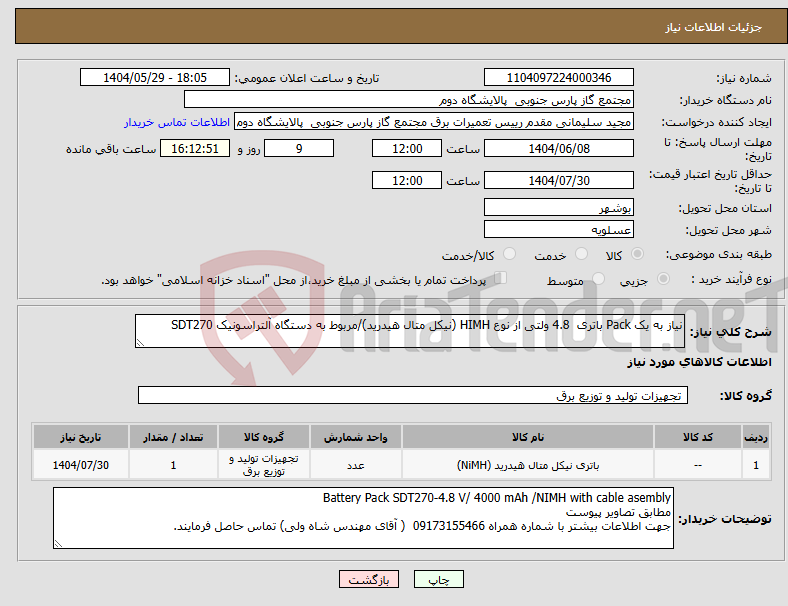Screen dimensions: 788x606
Task: Click the تعداد / مقدار column header
Action: click(x=173, y=437)
